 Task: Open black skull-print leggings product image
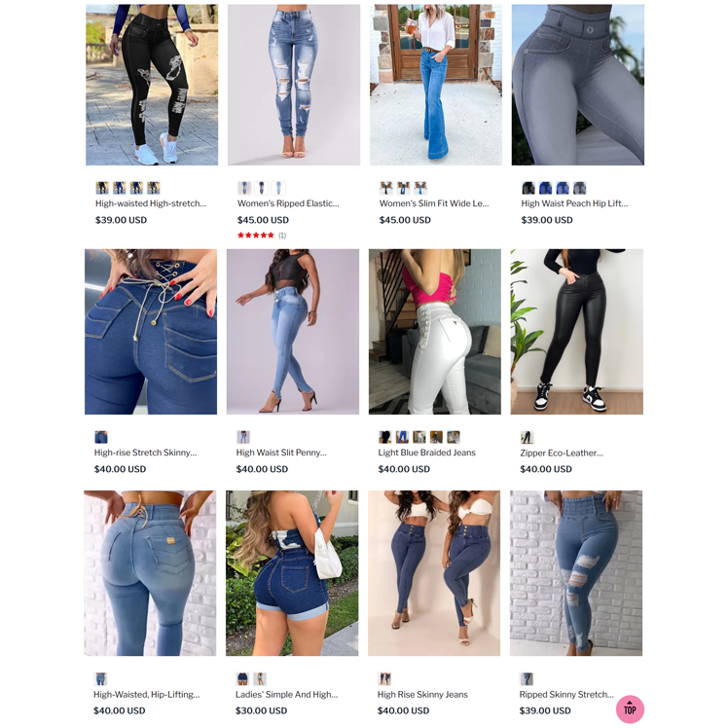pos(152,85)
